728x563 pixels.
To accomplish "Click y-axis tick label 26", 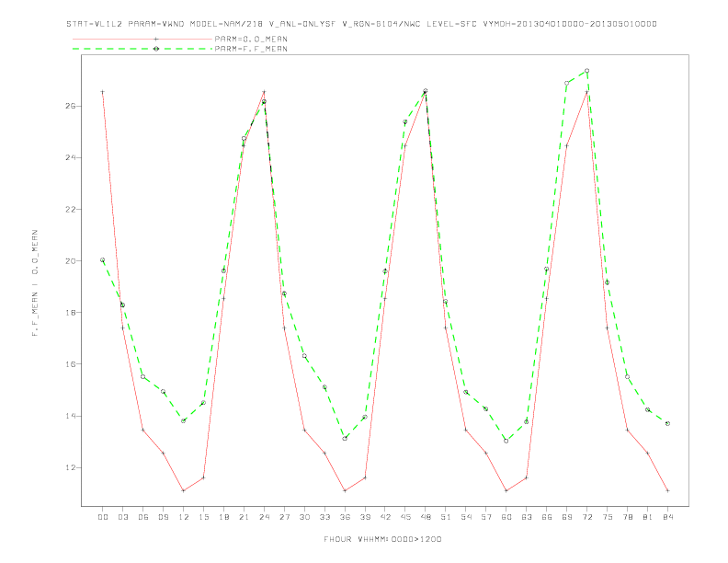I will click(71, 106).
